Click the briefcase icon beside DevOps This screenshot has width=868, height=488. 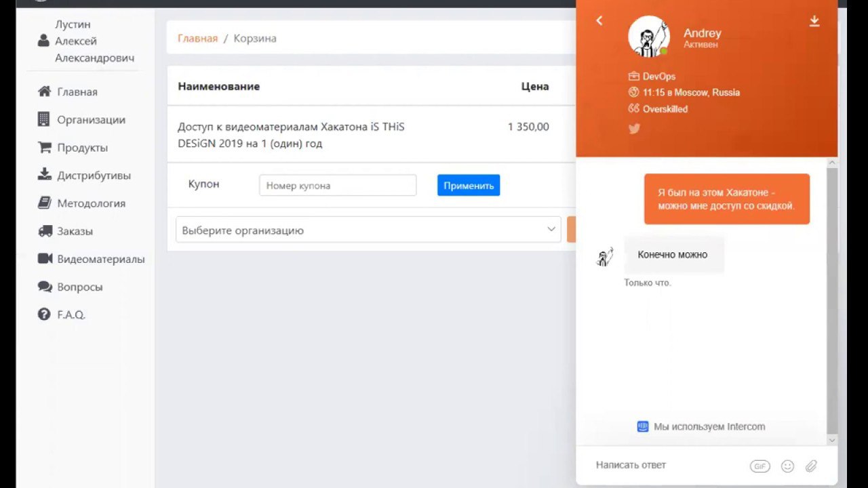coord(634,77)
